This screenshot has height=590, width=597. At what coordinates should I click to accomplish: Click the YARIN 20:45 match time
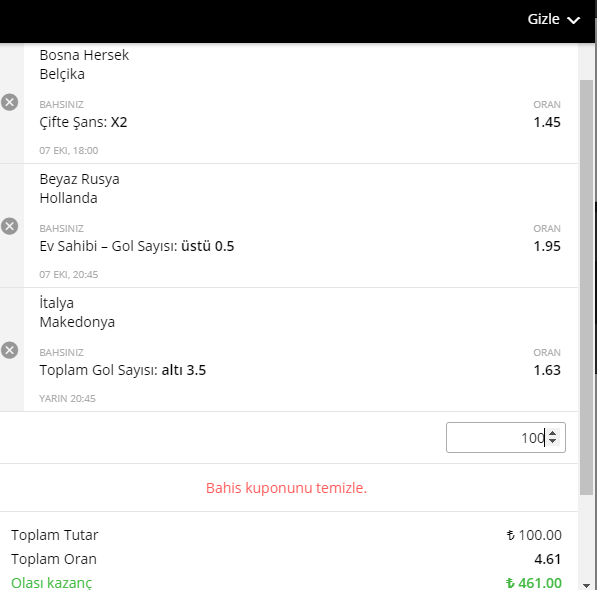pos(67,399)
